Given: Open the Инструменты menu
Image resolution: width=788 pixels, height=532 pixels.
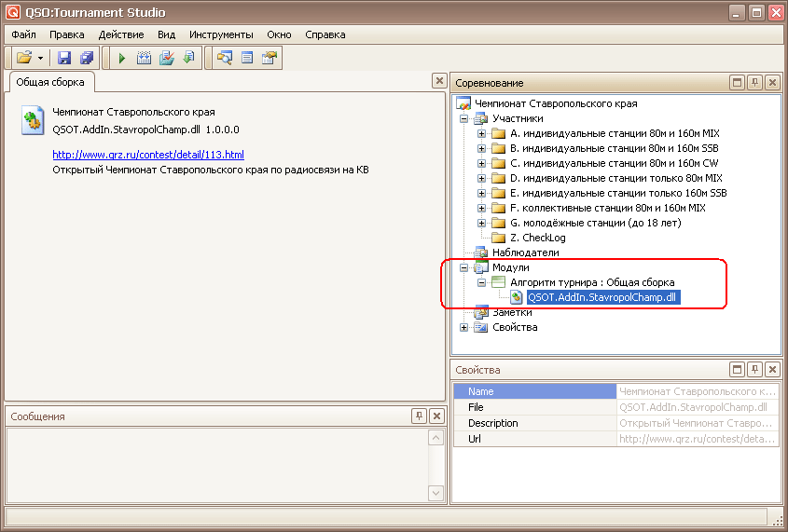Looking at the screenshot, I should (221, 34).
